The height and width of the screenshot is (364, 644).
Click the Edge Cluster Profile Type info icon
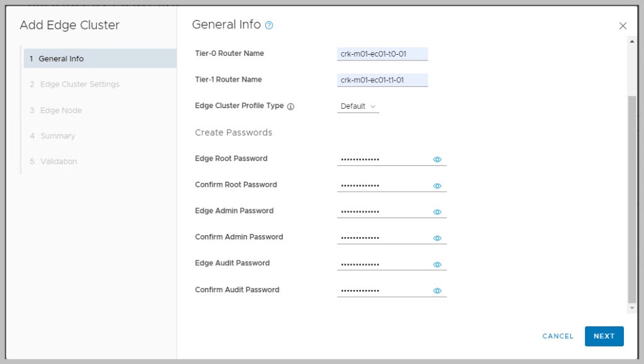(x=291, y=107)
